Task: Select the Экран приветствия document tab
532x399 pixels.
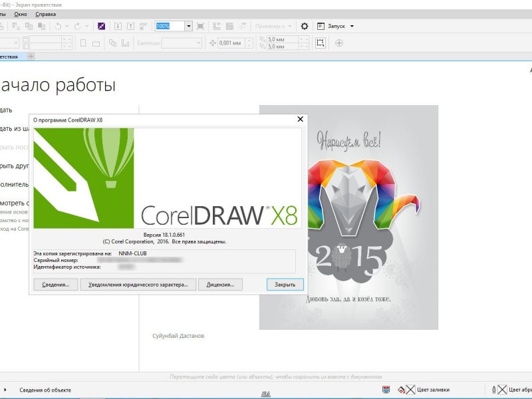Action: [x=13, y=57]
